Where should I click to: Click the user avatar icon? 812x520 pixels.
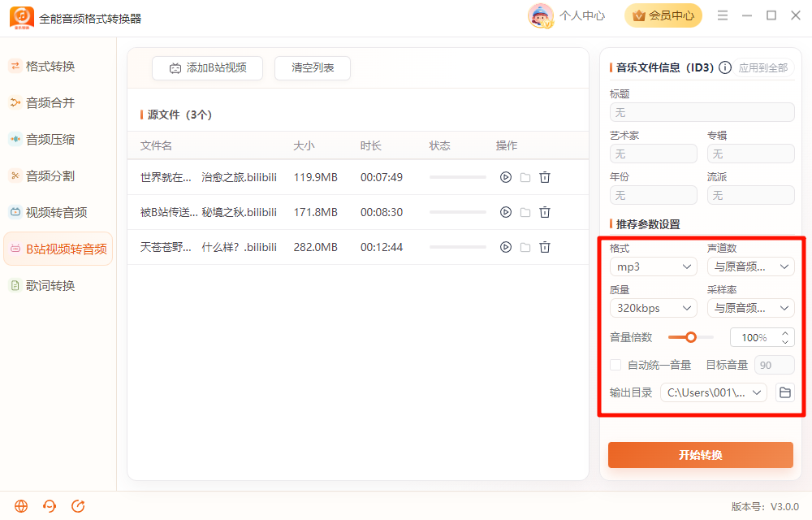(540, 15)
